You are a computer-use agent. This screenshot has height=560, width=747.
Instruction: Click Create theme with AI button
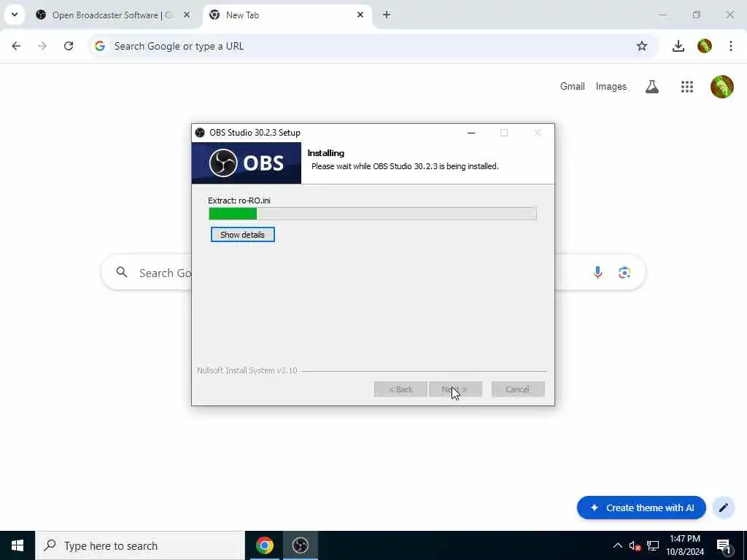pos(641,507)
